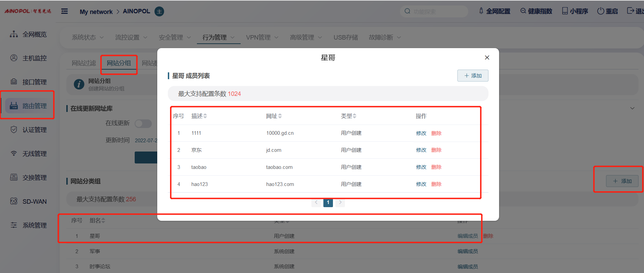Delete the hao123.com entry
Viewport: 644px width, 273px height.
click(x=437, y=184)
